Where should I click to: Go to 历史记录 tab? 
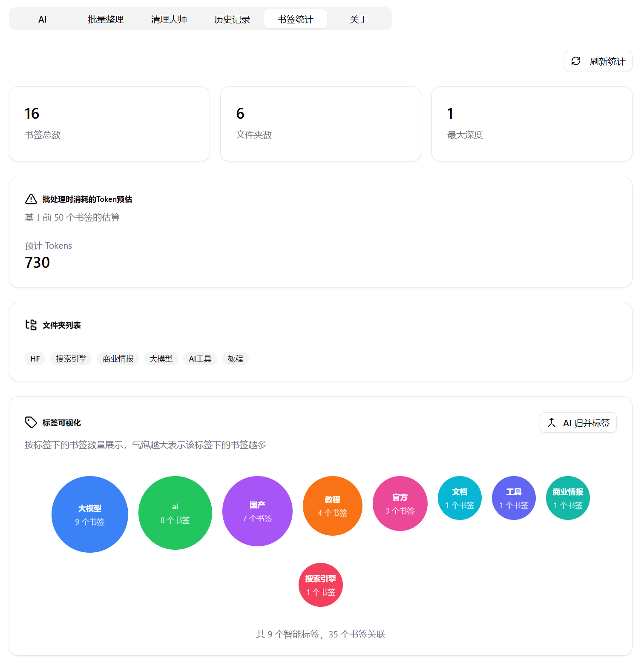[232, 19]
